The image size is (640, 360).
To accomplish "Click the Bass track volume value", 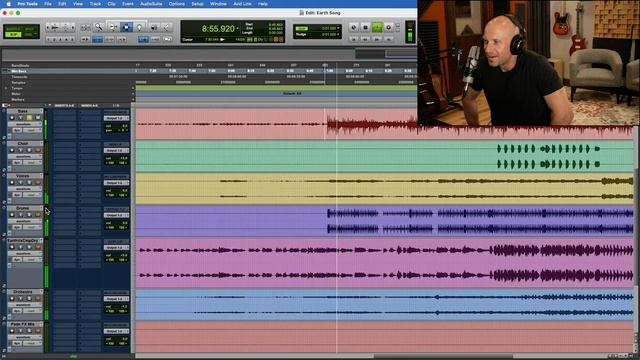I will coord(124,126).
